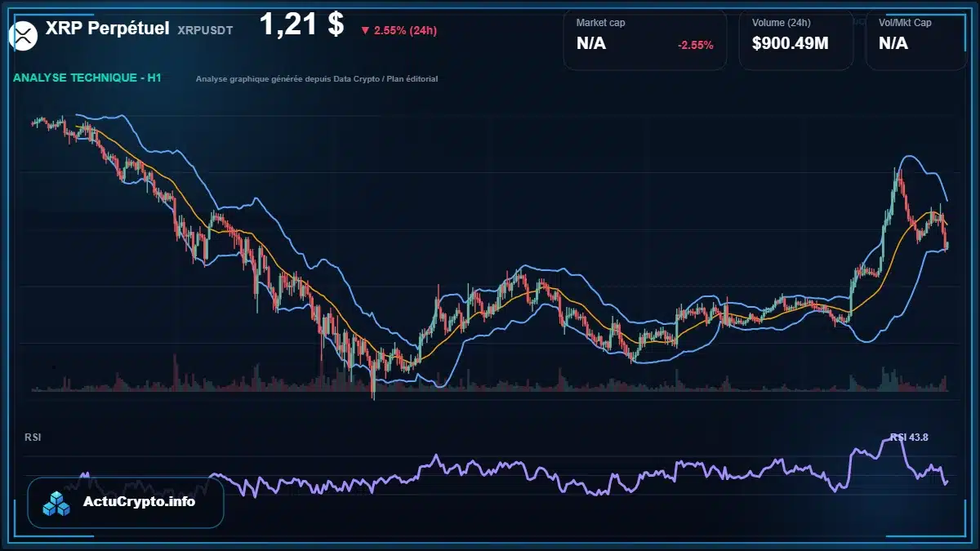
Task: Click the Analyse graphique générée caption
Action: click(317, 79)
